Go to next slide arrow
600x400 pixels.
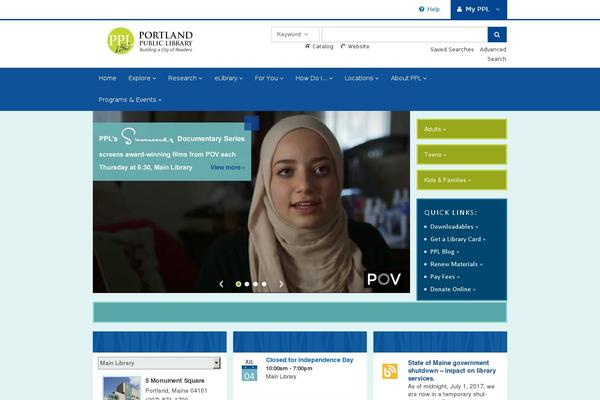(x=281, y=284)
